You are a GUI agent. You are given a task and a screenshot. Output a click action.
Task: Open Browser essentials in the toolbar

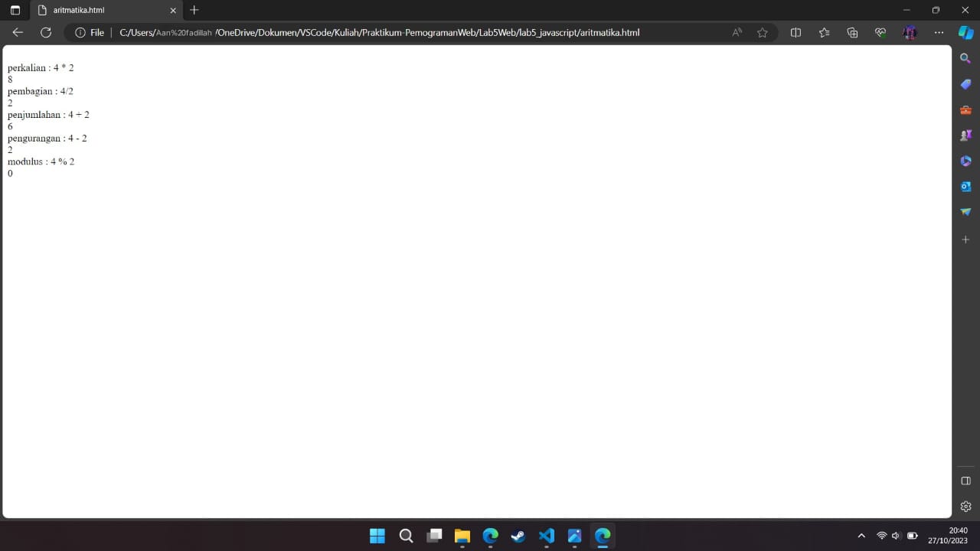point(880,32)
